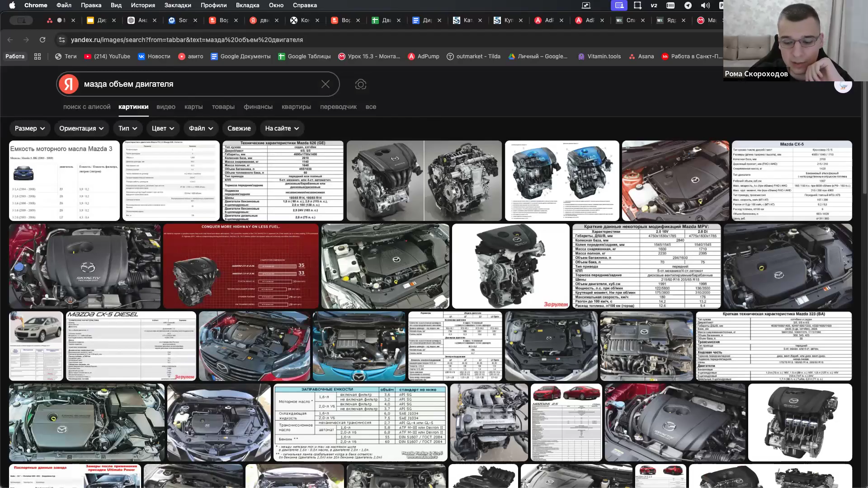Open bookmarks apps grid icon
Viewport: 868px width, 488px height.
[38, 56]
